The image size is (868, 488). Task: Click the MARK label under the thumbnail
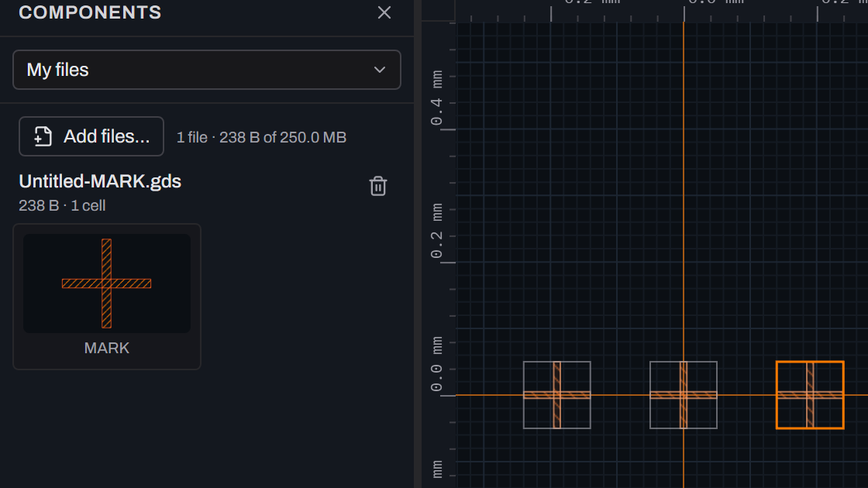point(107,348)
